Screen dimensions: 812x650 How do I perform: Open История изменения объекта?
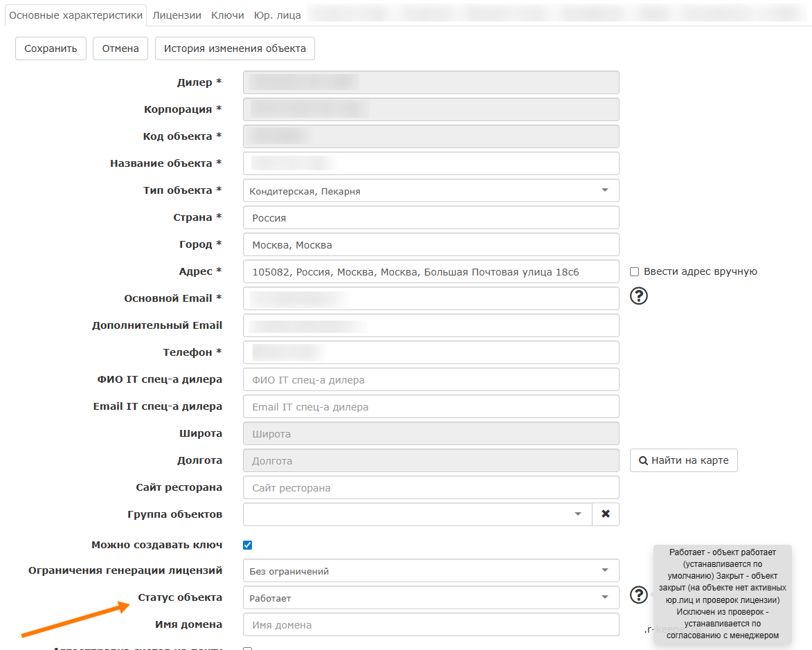point(235,48)
